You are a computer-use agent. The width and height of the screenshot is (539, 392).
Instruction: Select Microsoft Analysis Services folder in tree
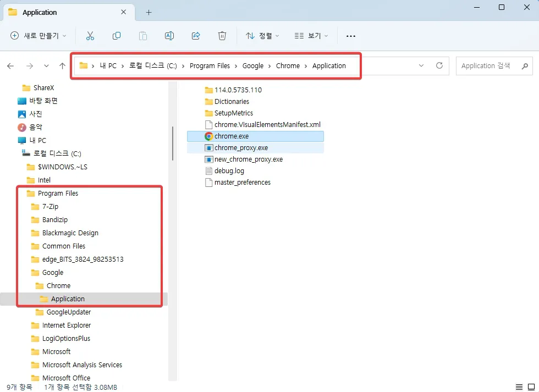click(82, 365)
